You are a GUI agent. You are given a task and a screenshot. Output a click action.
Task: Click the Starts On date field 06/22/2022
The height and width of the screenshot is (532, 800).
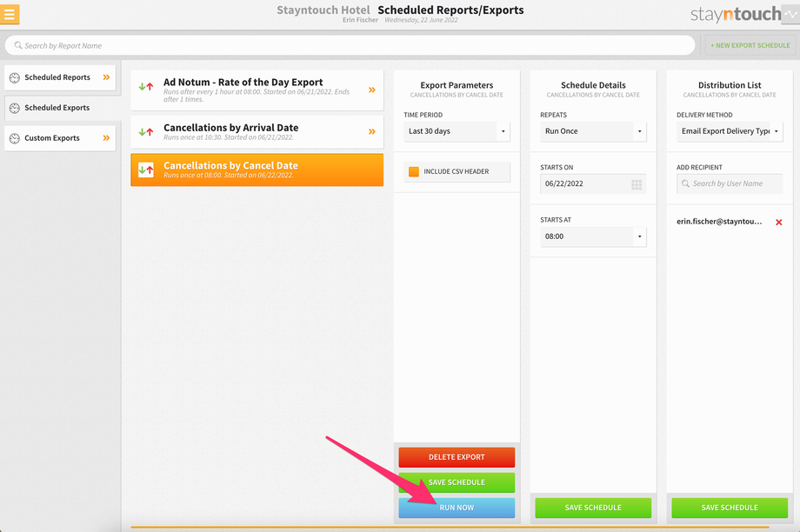coord(593,184)
